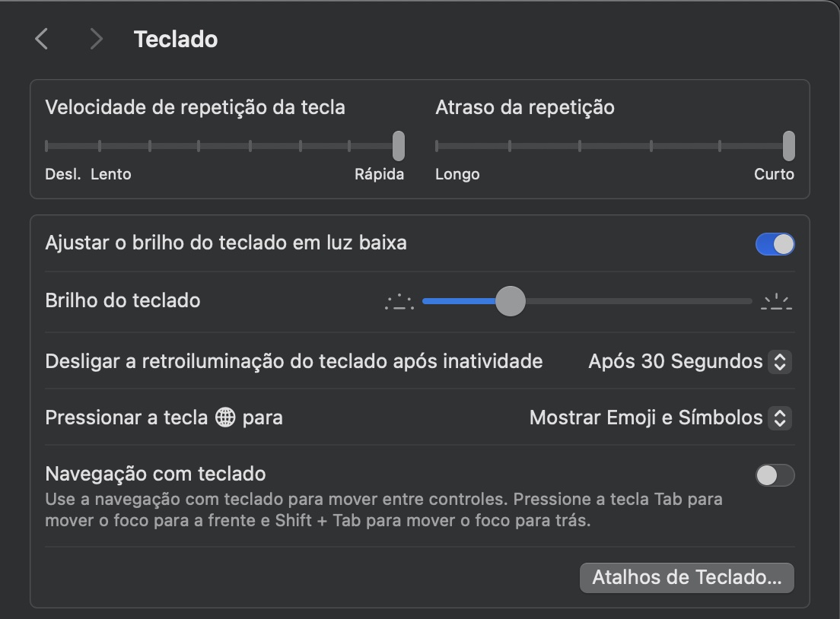
Task: Click the "Atalhos de Teclado…" button
Action: pos(686,578)
